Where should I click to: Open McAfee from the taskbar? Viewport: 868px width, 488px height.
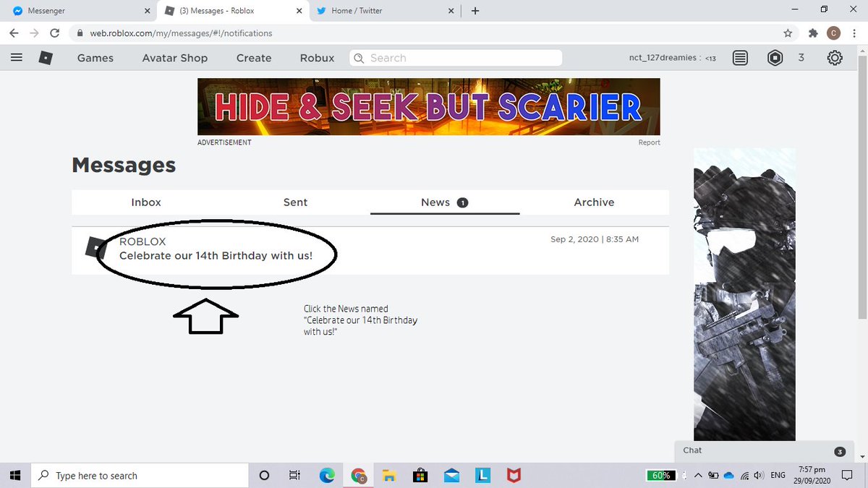[514, 475]
